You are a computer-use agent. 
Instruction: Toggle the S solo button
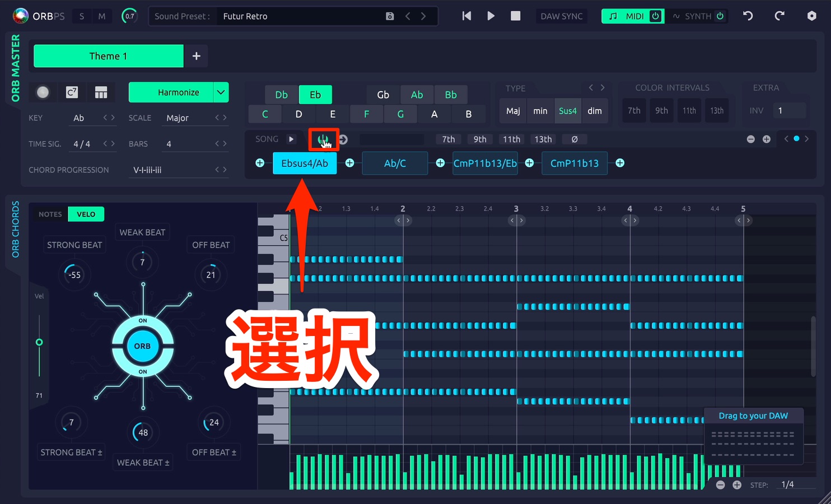tap(82, 16)
